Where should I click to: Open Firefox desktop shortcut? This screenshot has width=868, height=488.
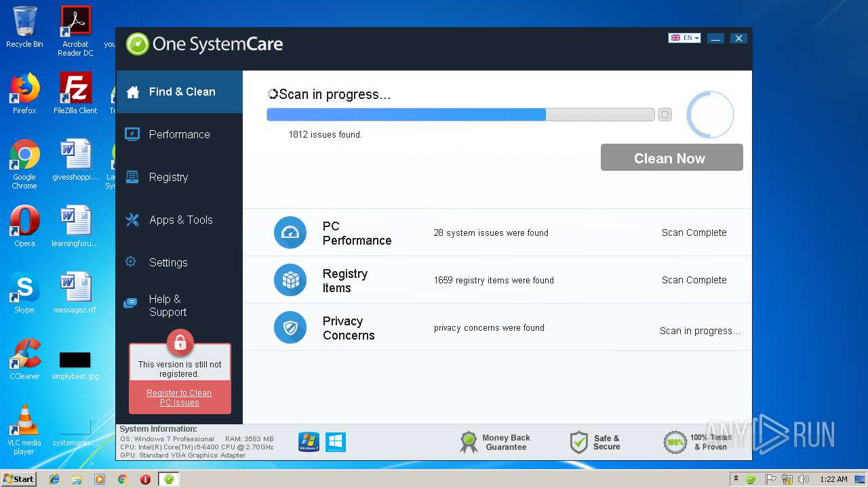pyautogui.click(x=24, y=94)
